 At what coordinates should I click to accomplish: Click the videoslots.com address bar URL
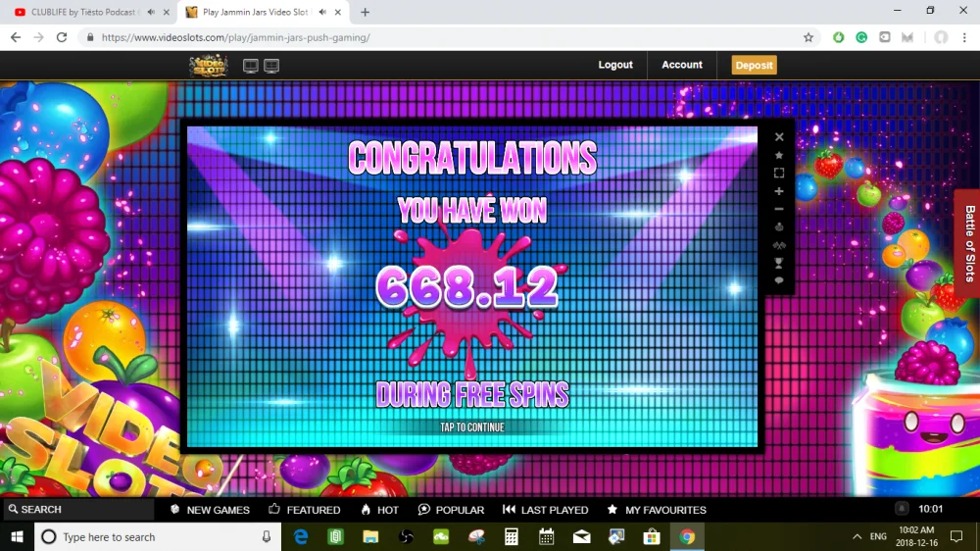click(x=235, y=37)
